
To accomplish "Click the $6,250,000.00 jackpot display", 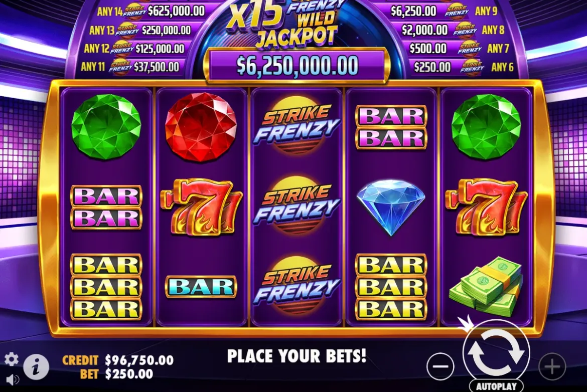I will tap(297, 66).
